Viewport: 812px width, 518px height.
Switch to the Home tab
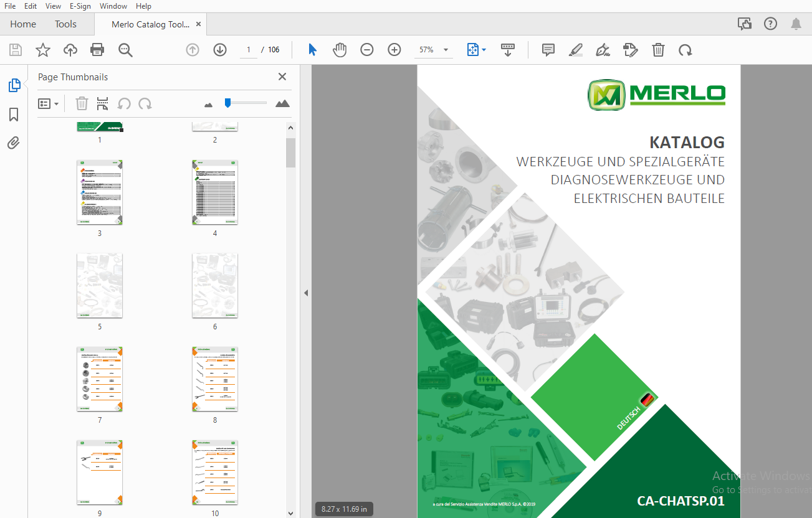coord(23,24)
